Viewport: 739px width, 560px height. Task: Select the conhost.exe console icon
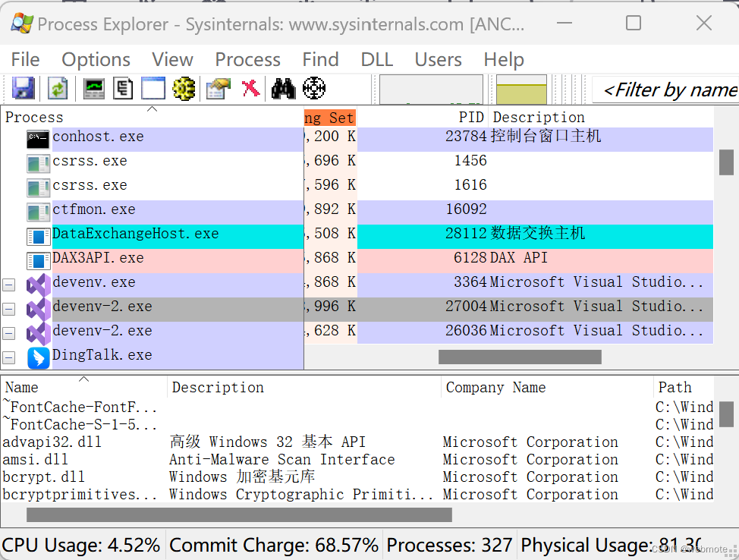(38, 140)
